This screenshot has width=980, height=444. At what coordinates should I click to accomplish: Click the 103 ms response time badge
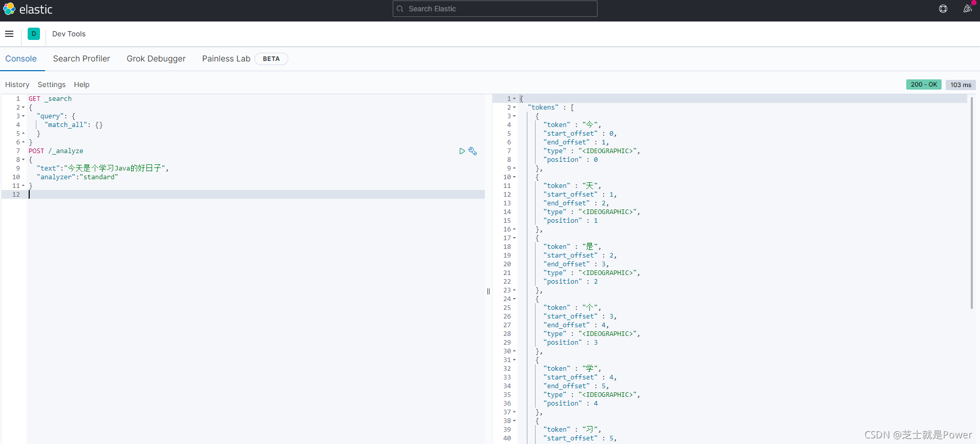tap(961, 85)
